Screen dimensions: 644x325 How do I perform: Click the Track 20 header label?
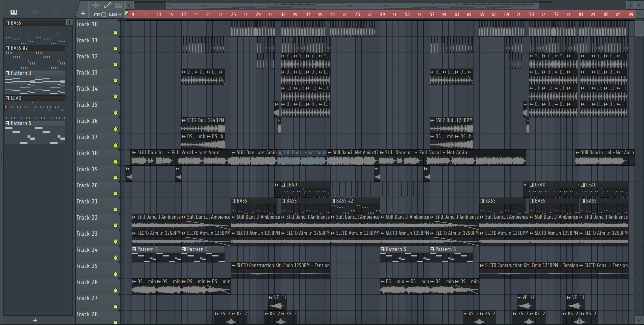click(87, 186)
